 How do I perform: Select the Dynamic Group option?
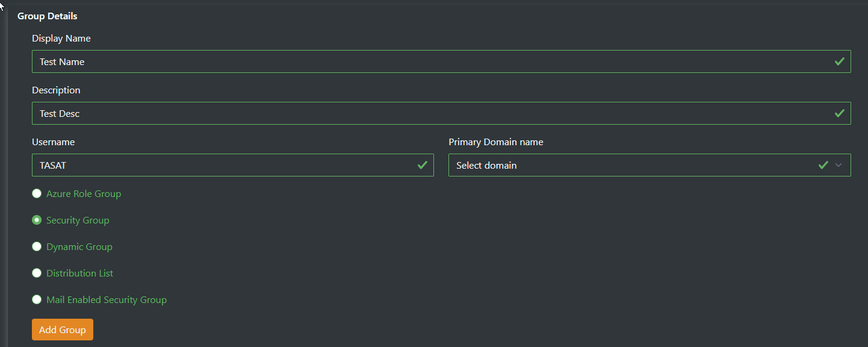[37, 246]
